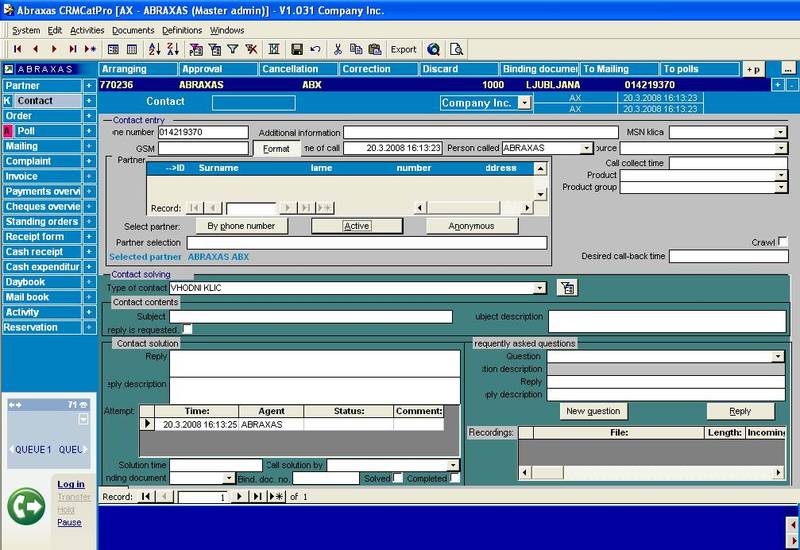
Task: Click the Pause link
Action: pos(69,522)
